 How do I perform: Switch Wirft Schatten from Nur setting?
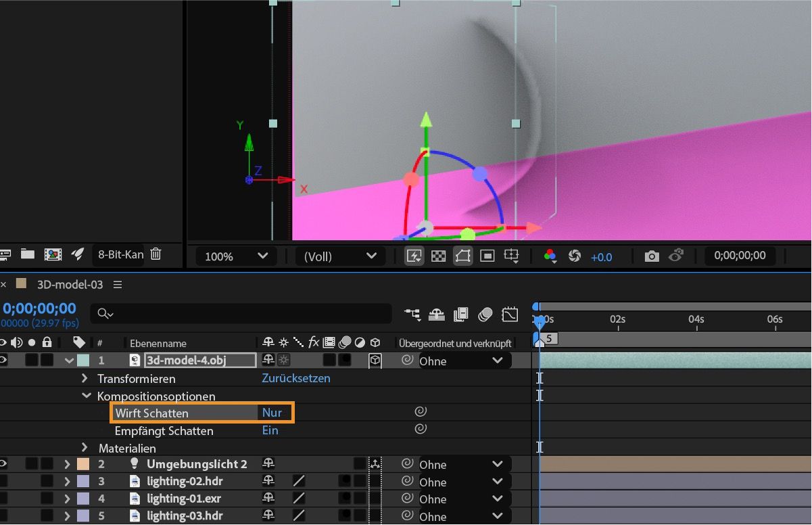pyautogui.click(x=272, y=412)
